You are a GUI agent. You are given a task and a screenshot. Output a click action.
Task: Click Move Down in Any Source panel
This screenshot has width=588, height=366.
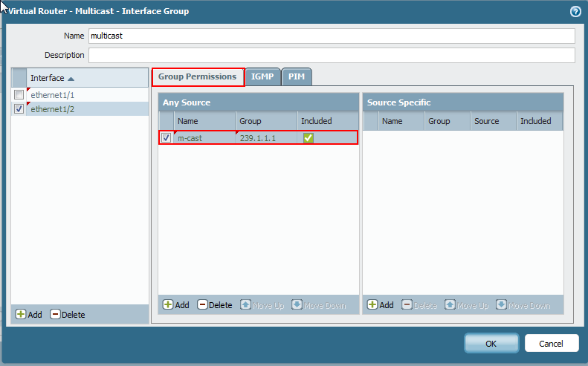click(x=319, y=304)
